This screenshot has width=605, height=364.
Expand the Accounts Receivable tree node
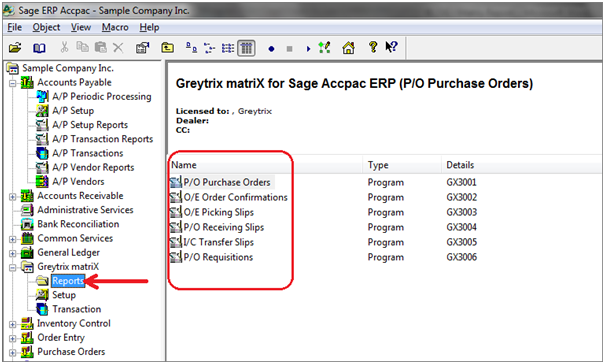[x=13, y=197]
